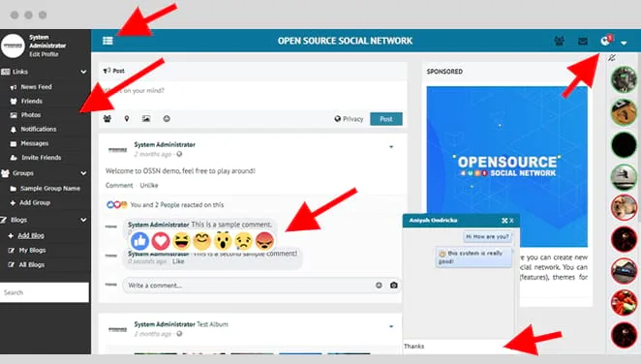This screenshot has width=641, height=364.
Task: Open the welcome post options dropdown arrow
Action: (x=391, y=146)
